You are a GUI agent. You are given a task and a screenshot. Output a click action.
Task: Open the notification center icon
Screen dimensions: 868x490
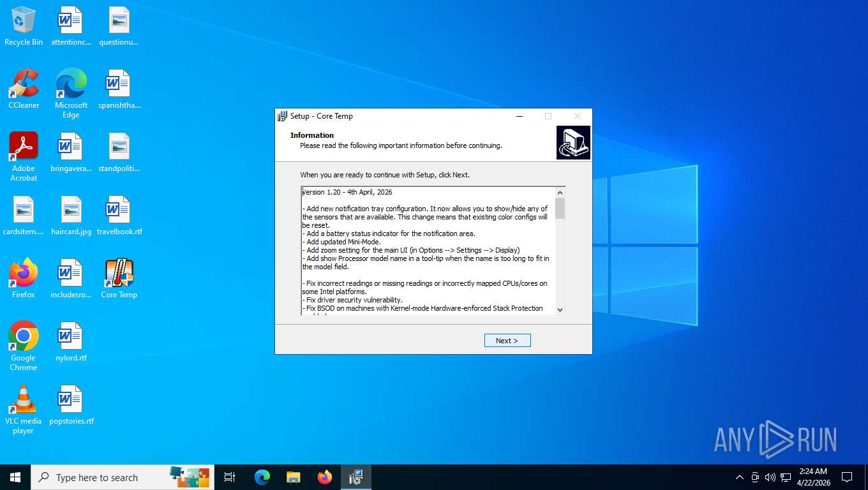click(x=847, y=477)
